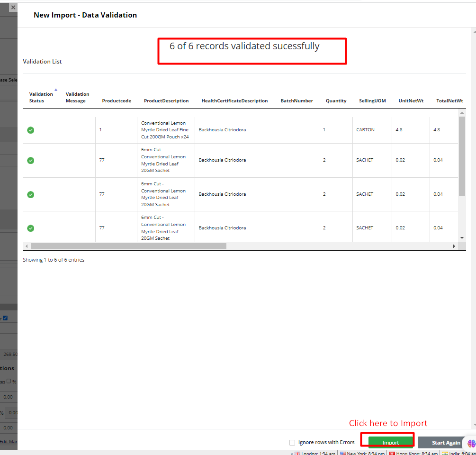Click the 269.50 field in the background window

9,354
